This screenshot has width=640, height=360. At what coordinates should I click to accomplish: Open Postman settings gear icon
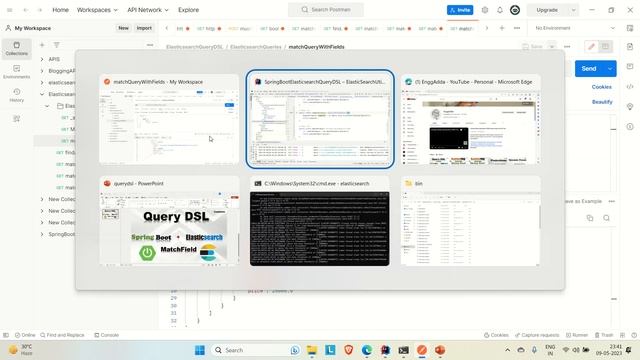(484, 10)
